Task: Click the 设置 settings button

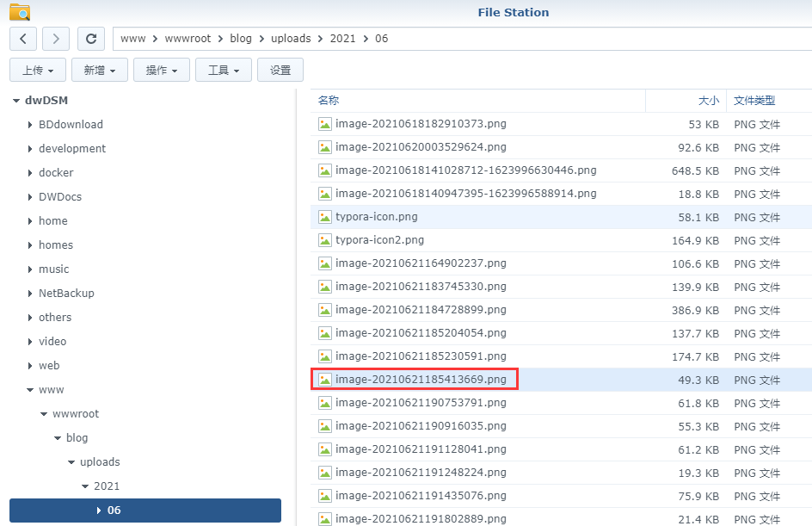Action: point(280,70)
